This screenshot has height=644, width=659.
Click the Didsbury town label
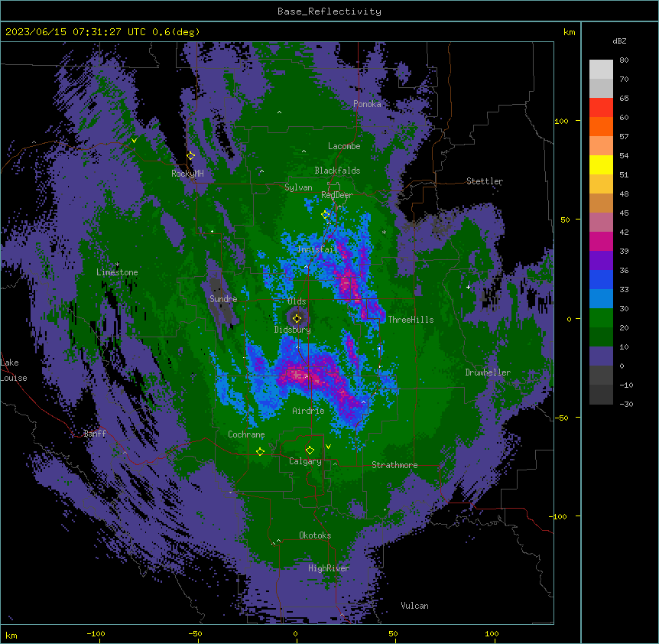293,330
